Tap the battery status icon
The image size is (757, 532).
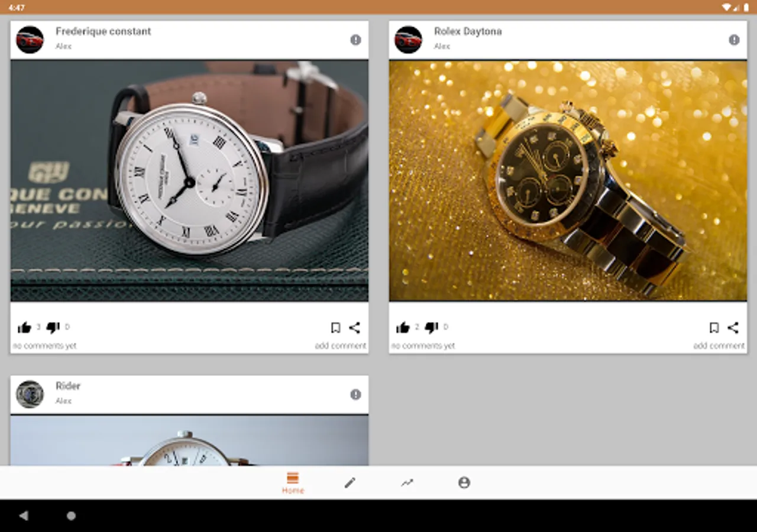click(747, 7)
